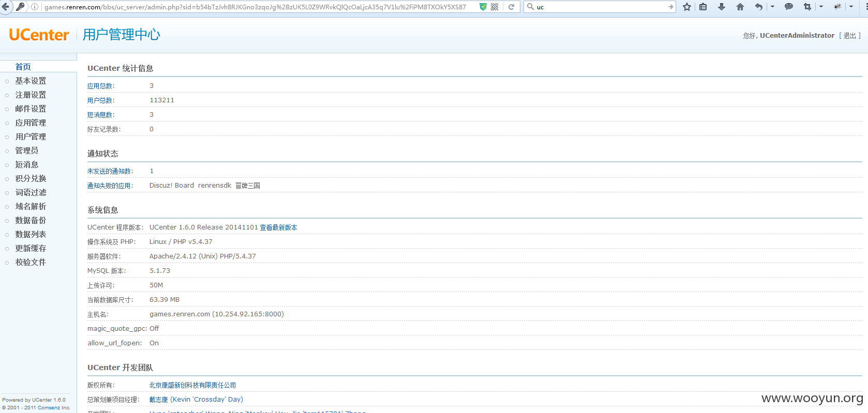
Task: Open the 通知失败的应用 link
Action: click(x=109, y=186)
